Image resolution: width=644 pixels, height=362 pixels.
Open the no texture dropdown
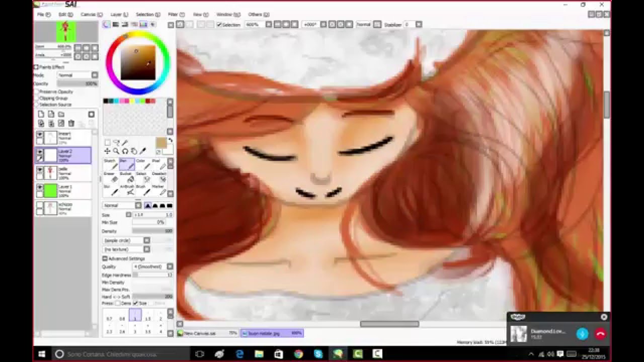pos(126,249)
